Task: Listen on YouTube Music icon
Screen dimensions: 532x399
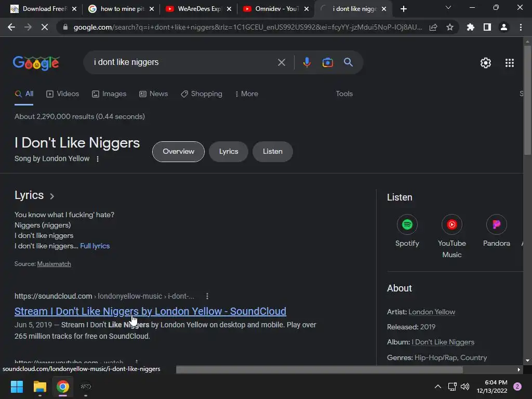Action: [451, 224]
